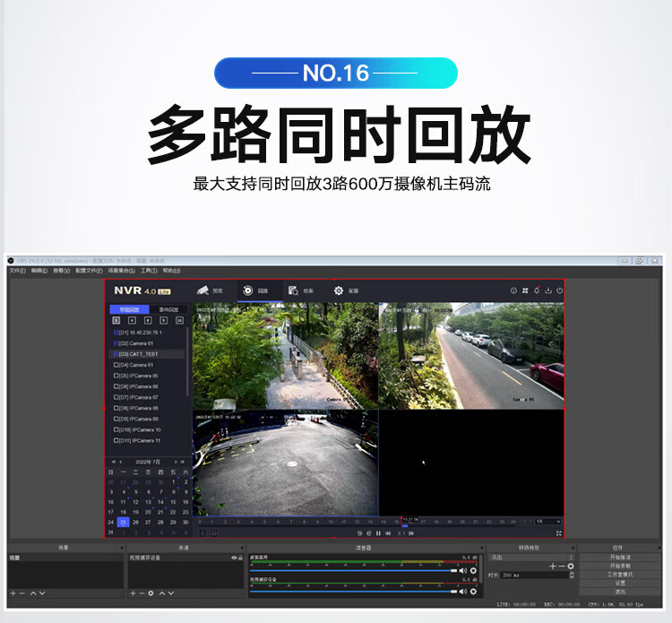672x623 pixels.
Task: Go to next month in calendar
Action: click(x=174, y=462)
